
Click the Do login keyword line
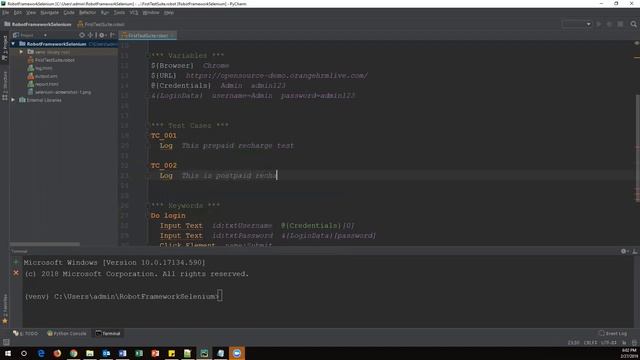(x=168, y=216)
